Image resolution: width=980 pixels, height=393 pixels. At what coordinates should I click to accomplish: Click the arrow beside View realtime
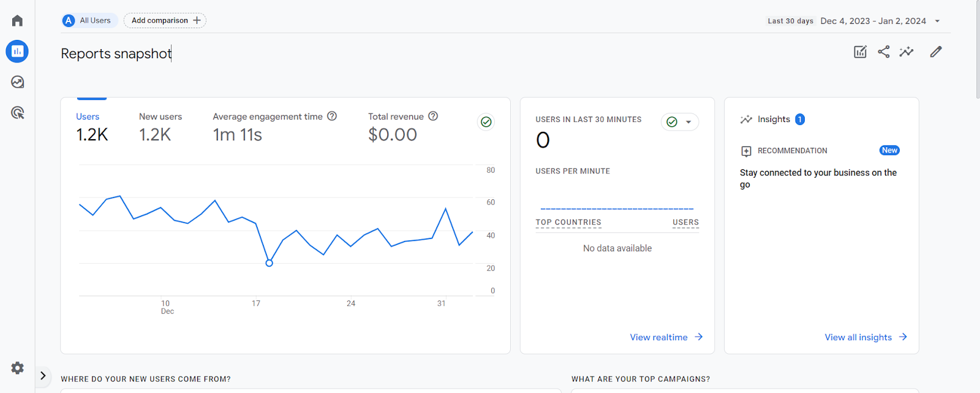tap(699, 337)
